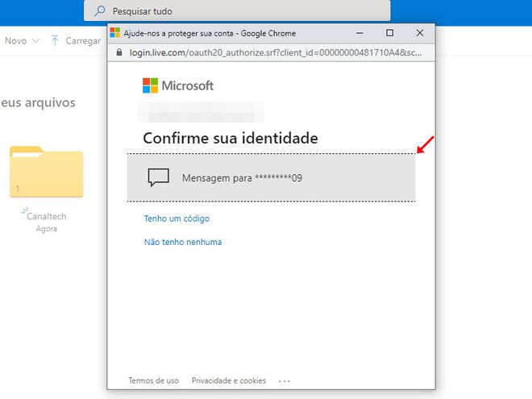Open the Não tenho nenhuma link
Screen dimensions: 532x399
click(183, 242)
